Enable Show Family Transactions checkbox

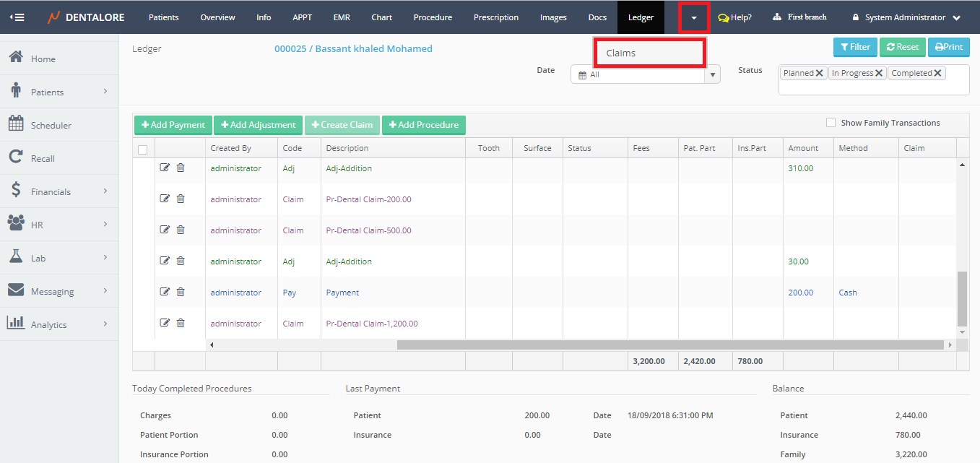pyautogui.click(x=831, y=123)
